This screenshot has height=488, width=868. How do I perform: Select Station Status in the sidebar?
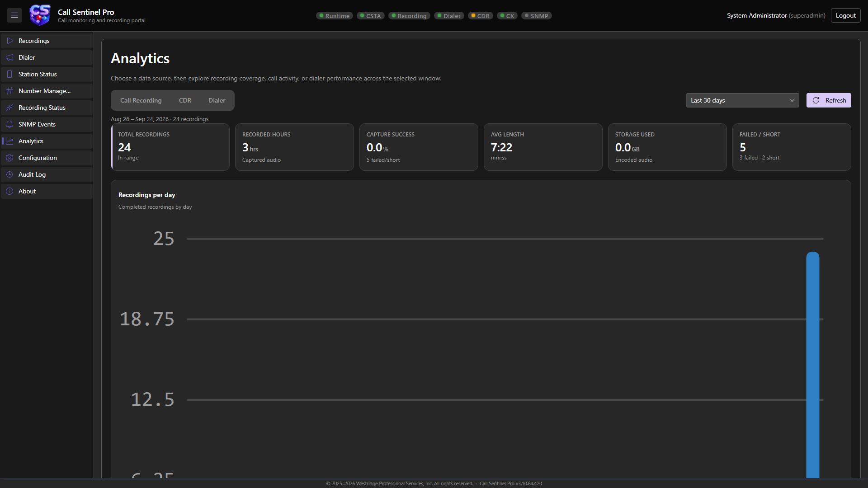(47, 74)
